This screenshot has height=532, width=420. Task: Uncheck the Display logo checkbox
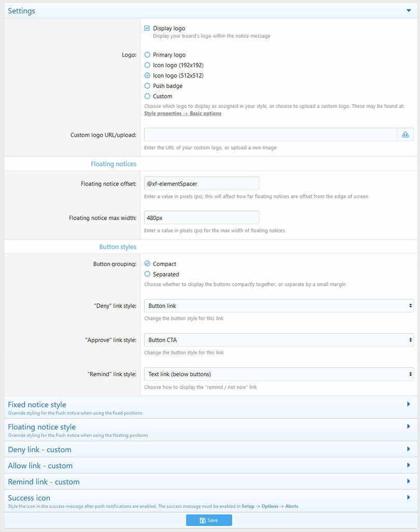pos(147,28)
